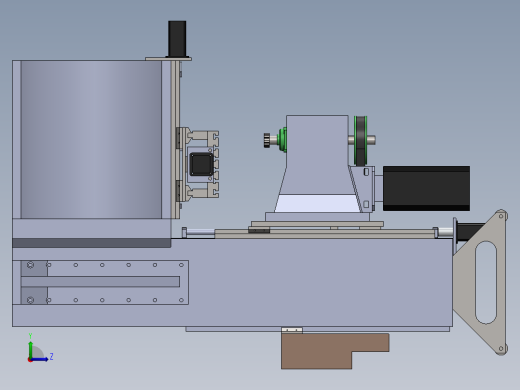Pick the green-rimmed black pulley wheel
This screenshot has width=520, height=390.
[x=360, y=141]
